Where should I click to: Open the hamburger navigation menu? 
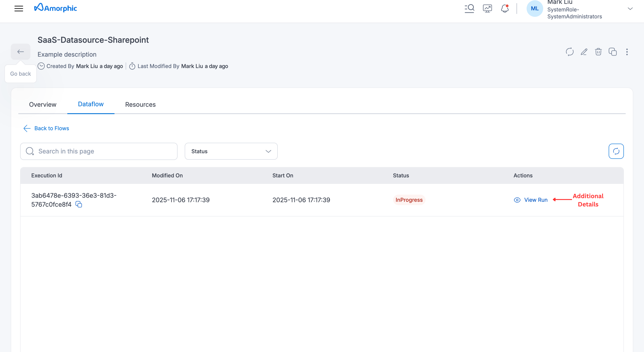click(19, 8)
